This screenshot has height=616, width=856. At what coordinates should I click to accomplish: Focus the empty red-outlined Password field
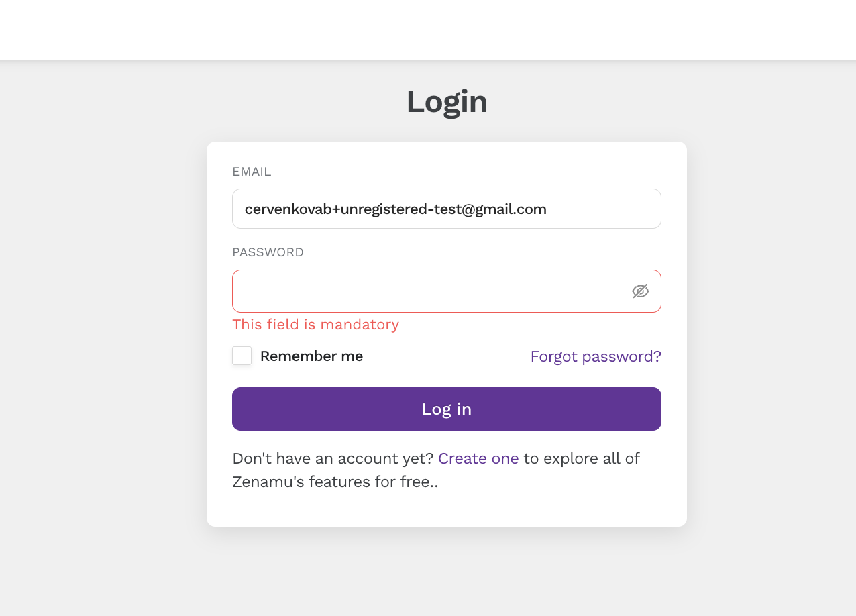447,291
